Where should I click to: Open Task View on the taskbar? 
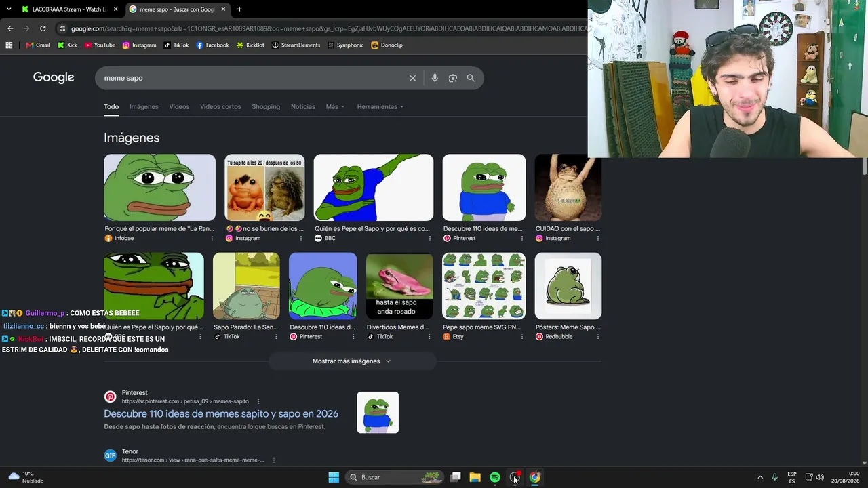click(456, 477)
